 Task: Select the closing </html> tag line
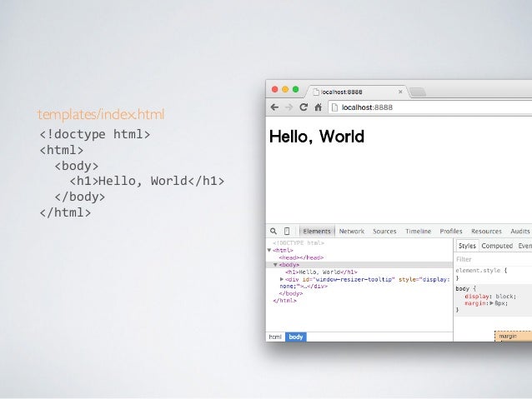pos(284,301)
